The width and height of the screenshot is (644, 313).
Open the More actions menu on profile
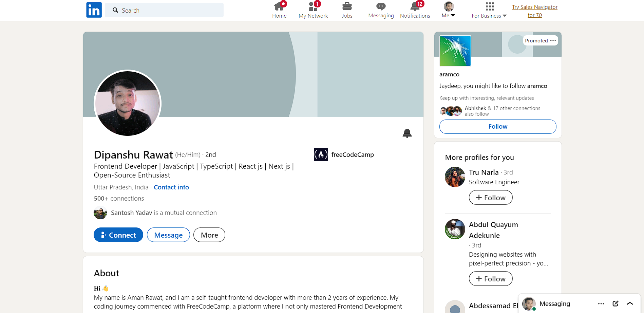(209, 235)
